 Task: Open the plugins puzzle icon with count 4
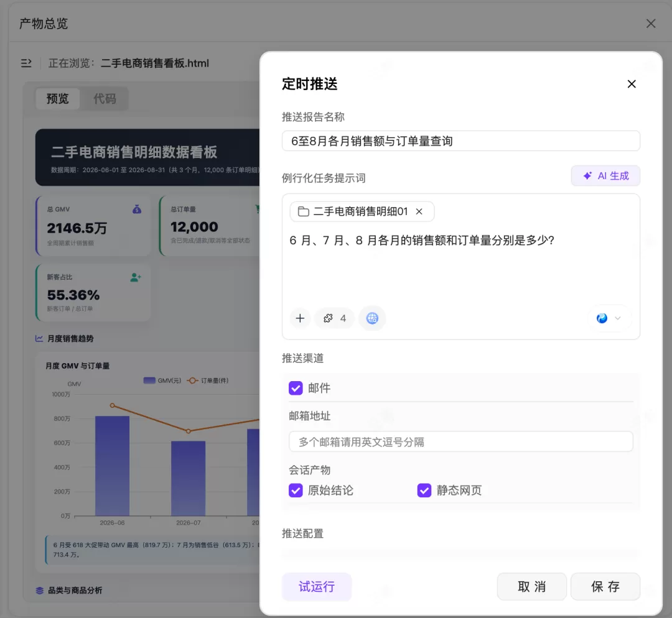point(335,318)
